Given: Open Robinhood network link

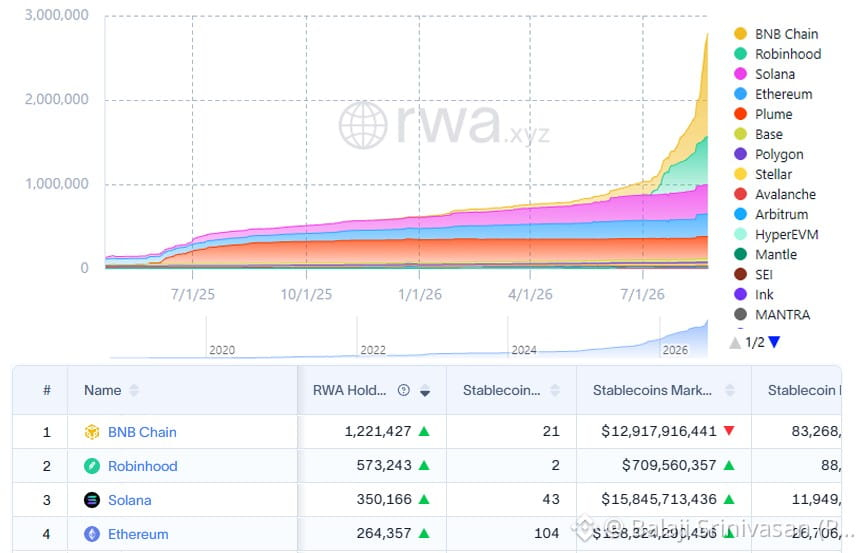Looking at the screenshot, I should point(142,466).
